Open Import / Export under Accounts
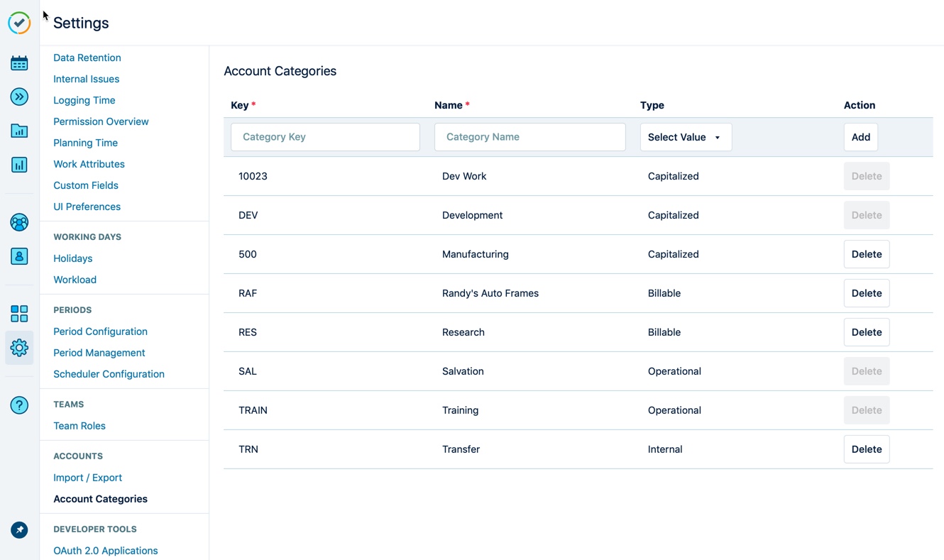The width and height of the screenshot is (944, 560). pyautogui.click(x=88, y=478)
